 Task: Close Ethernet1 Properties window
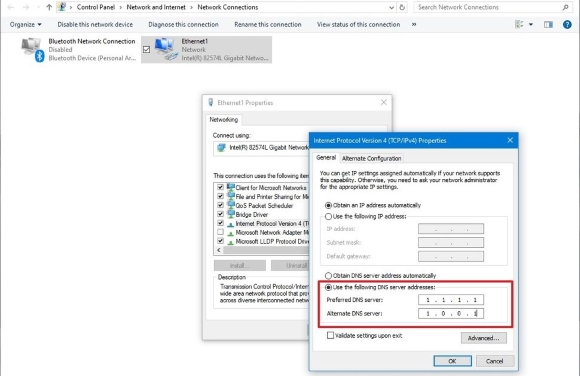[384, 102]
